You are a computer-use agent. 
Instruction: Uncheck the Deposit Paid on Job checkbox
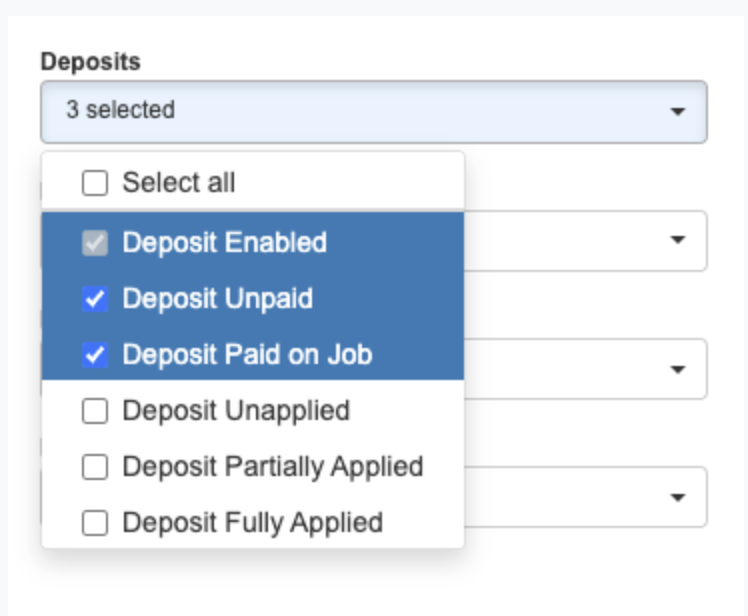95,355
